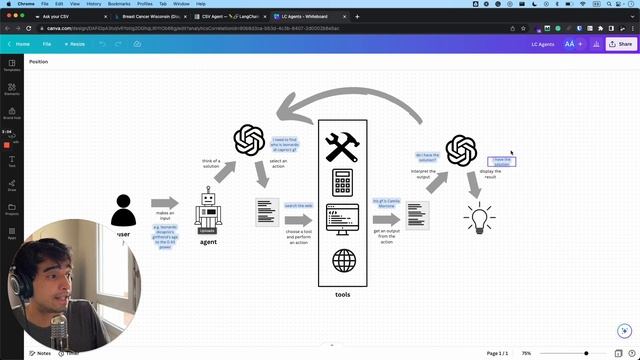Screen dimensions: 640x360
Task: Open the Projects sidebar panel
Action: coord(12,209)
